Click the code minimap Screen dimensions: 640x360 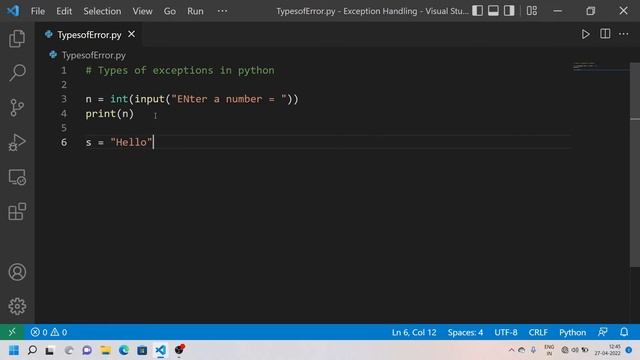(x=600, y=66)
